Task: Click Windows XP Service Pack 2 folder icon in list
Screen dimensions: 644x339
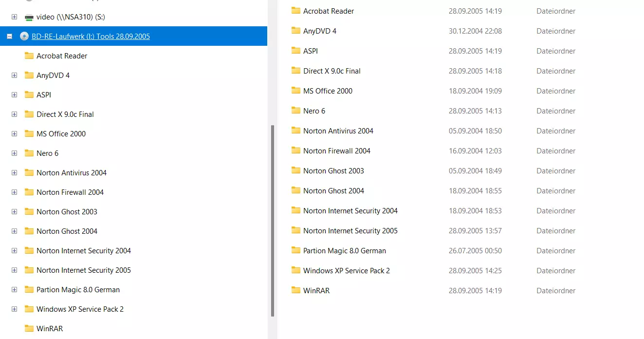Action: click(x=296, y=270)
